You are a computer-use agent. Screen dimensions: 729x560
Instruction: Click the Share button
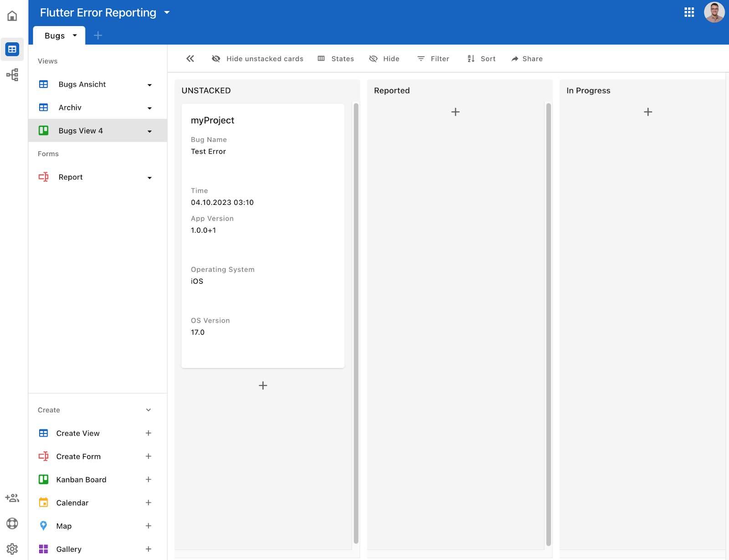[x=527, y=59]
